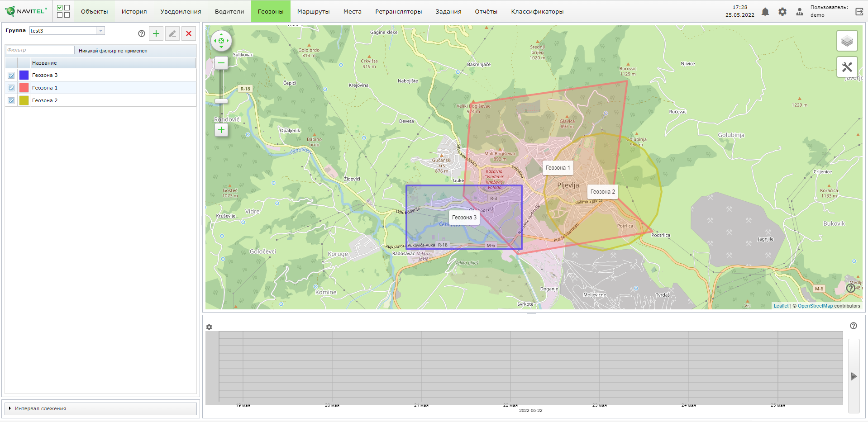The image size is (868, 422).
Task: Open settings gear in the top bar
Action: pos(782,12)
